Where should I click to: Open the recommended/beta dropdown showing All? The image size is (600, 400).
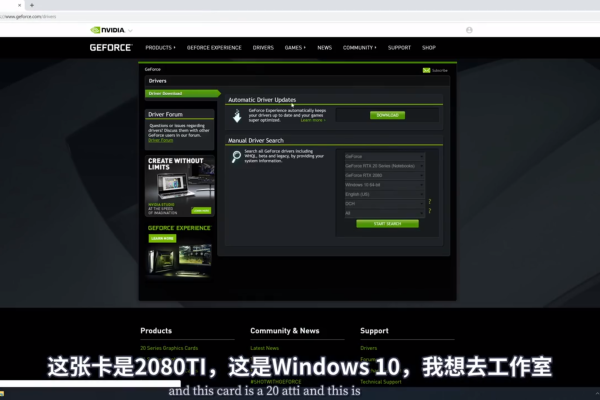point(384,213)
